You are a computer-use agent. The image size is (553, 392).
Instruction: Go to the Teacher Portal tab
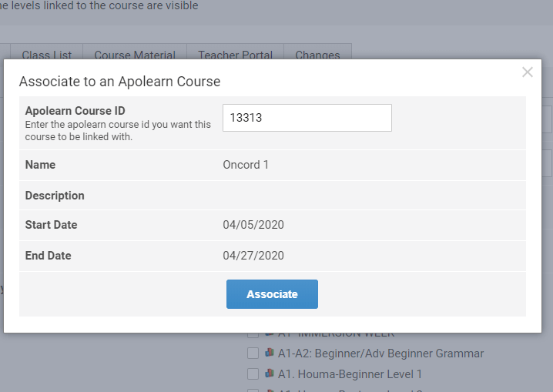point(235,55)
